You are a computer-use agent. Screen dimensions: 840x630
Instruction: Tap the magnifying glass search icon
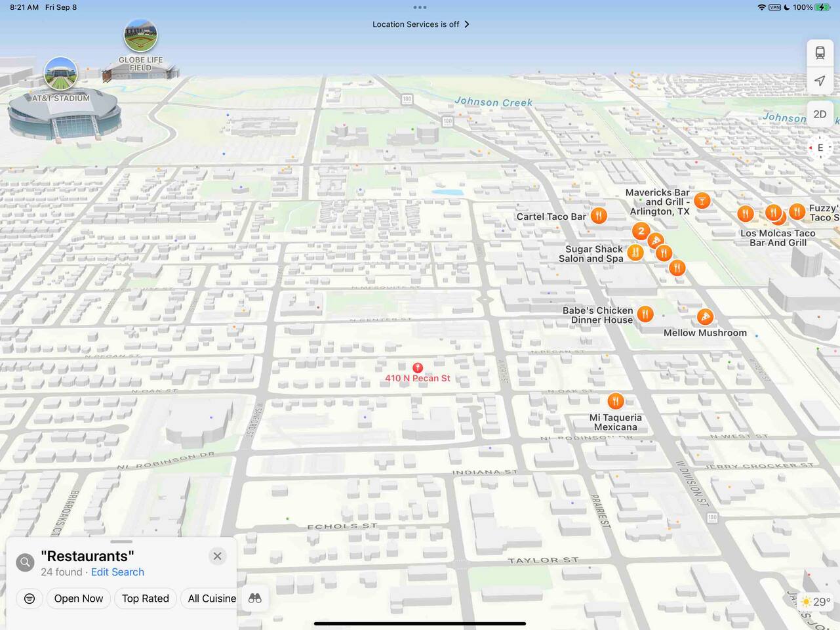point(25,562)
